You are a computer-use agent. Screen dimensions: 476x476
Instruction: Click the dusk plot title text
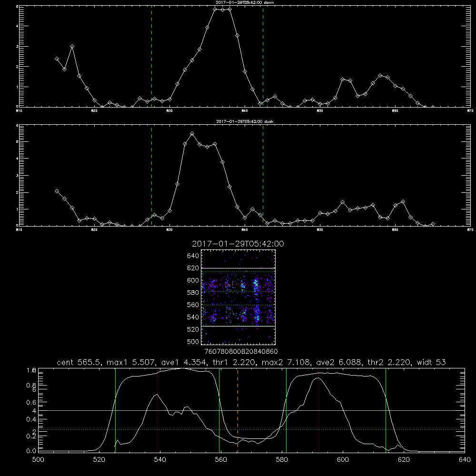tap(245, 121)
